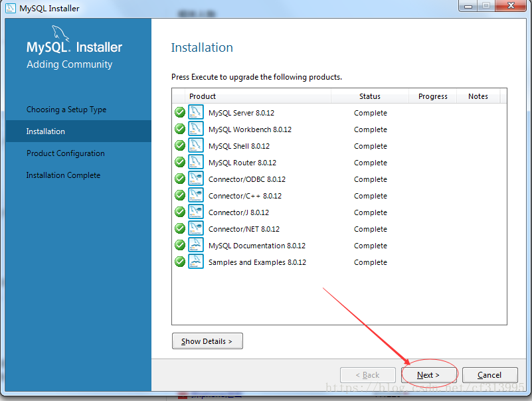
Task: Click Complete status of MySQL Workbench row
Action: [371, 129]
